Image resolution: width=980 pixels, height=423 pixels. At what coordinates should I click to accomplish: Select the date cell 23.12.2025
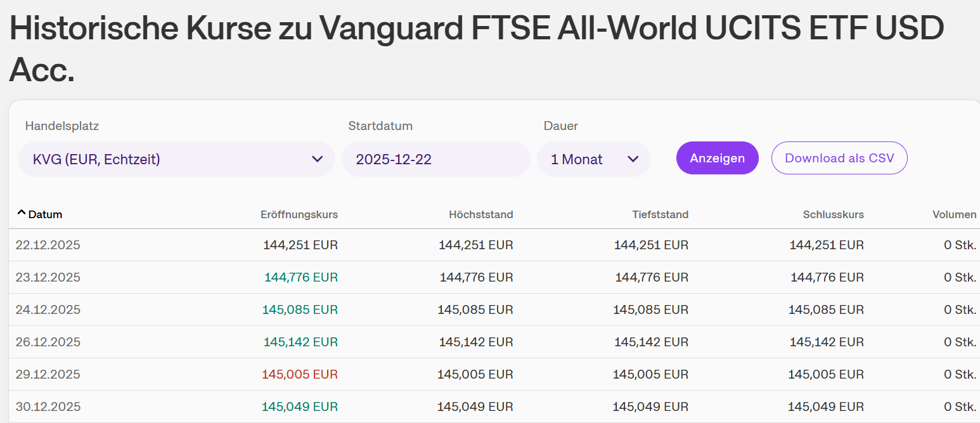48,277
